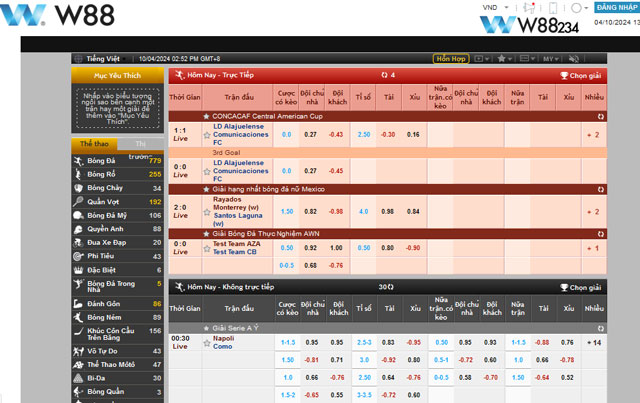The image size is (640, 403).
Task: Click the Bóng Đá soccer sport icon
Action: (x=78, y=161)
